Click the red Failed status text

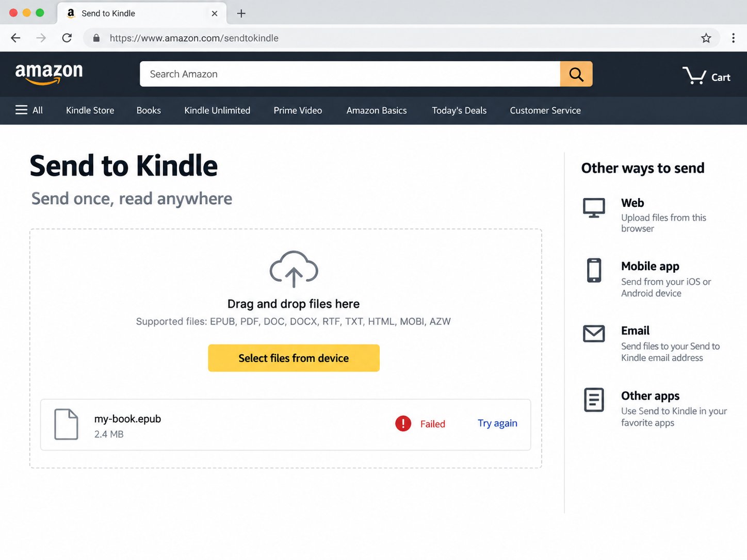(432, 424)
